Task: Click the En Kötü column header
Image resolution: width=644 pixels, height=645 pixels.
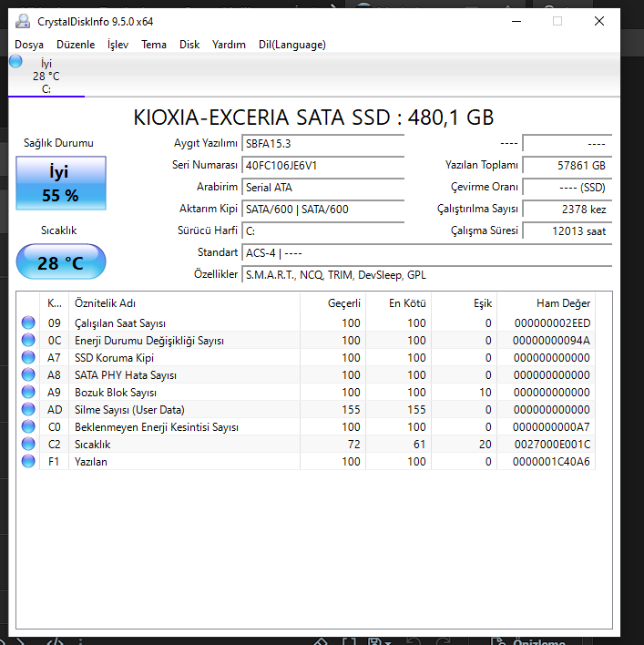Action: click(x=398, y=303)
